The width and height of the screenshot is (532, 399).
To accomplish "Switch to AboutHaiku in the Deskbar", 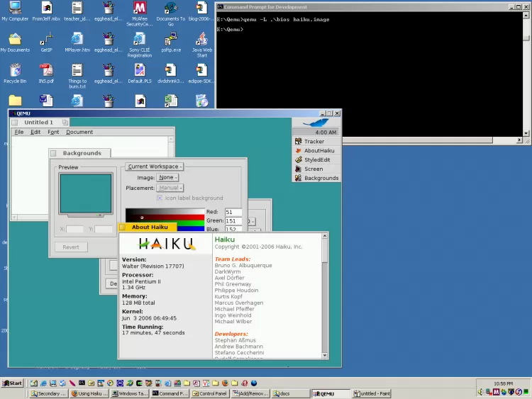I will (318, 151).
